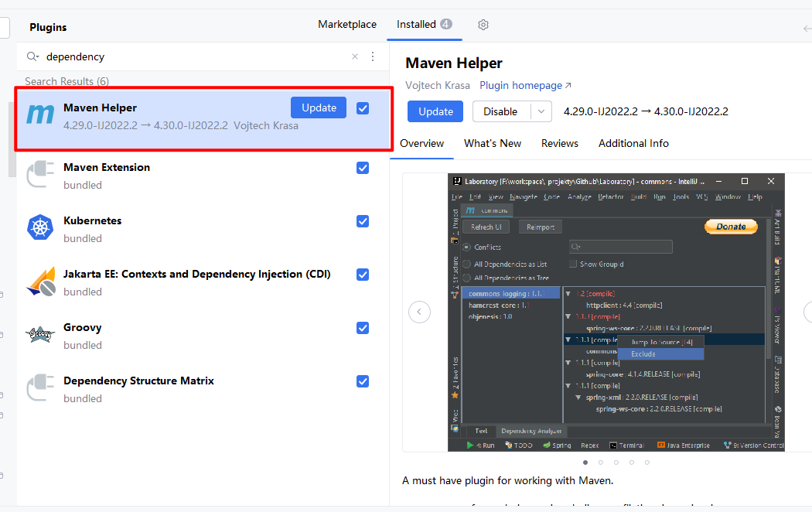Select the Maven Extension plugin name
This screenshot has width=812, height=512.
pos(107,167)
